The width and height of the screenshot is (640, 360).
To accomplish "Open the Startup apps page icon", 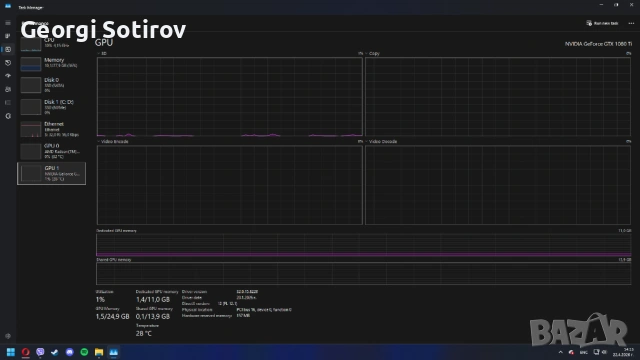I will coord(8,76).
